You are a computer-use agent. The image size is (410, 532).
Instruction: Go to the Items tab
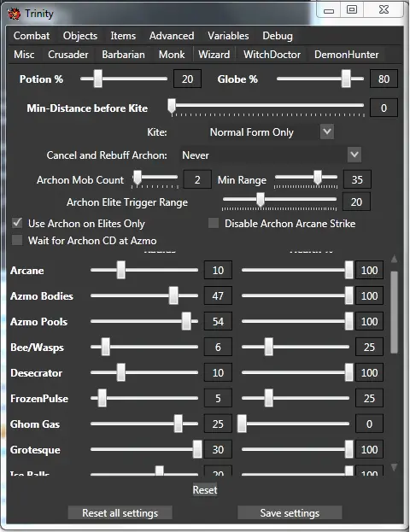(x=123, y=36)
